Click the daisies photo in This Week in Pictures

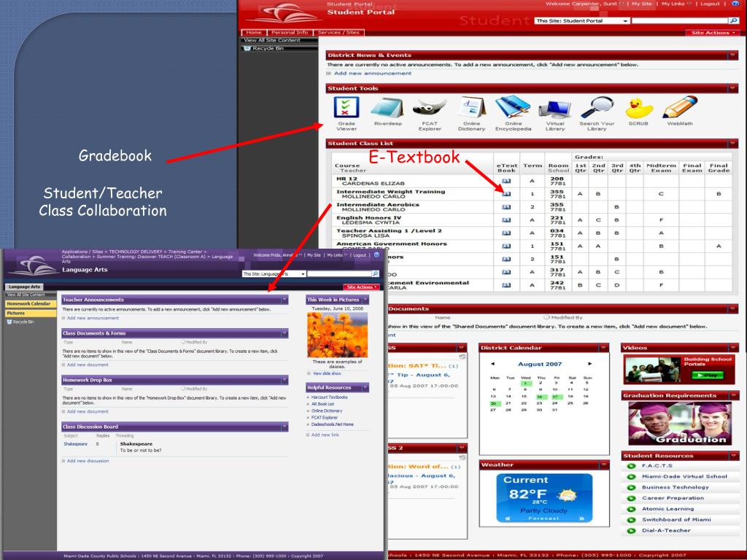337,335
